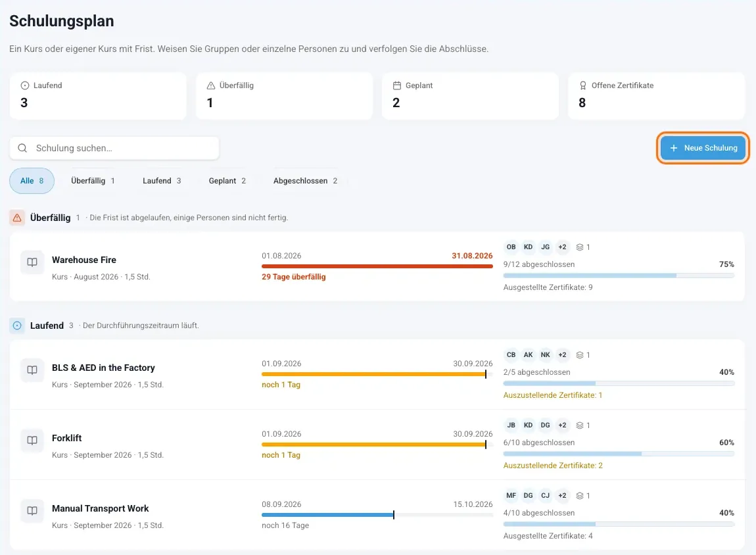Click the layers icon in the Forklift row
The height and width of the screenshot is (555, 756).
[x=580, y=425]
